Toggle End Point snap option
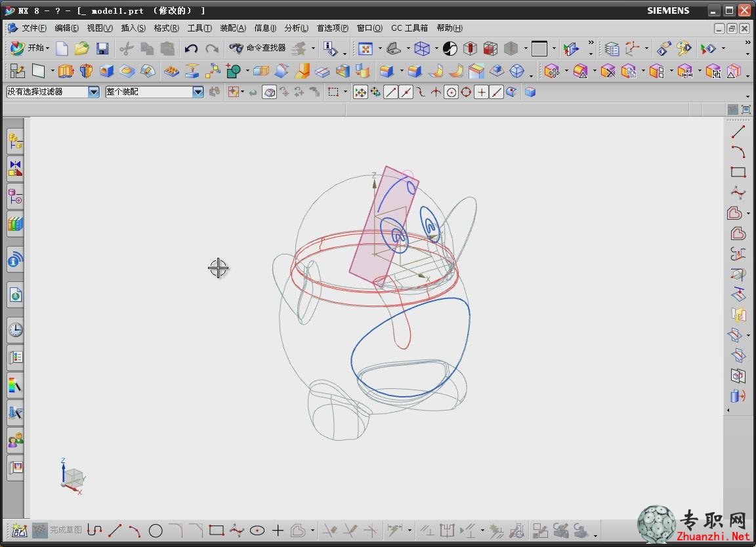 pos(391,92)
